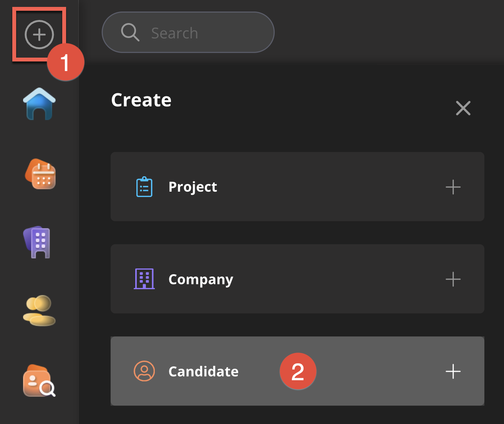Open the gold contacts sidebar icon

coord(39,310)
